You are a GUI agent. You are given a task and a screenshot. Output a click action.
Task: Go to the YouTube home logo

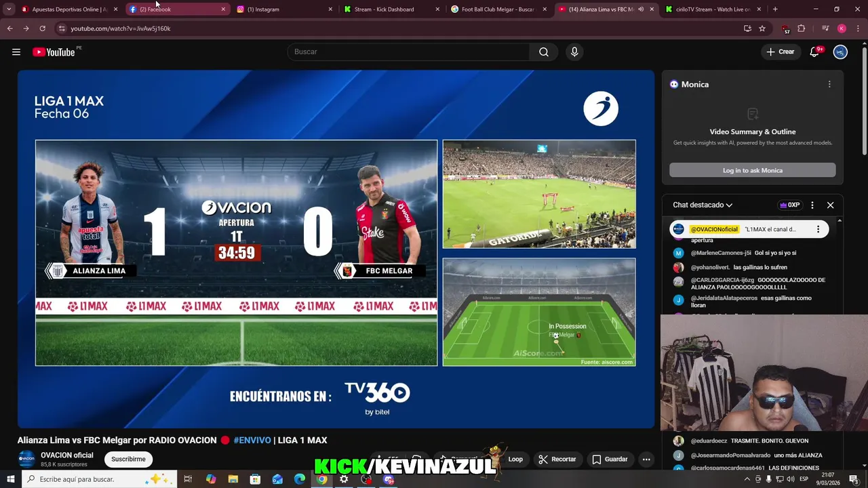54,52
